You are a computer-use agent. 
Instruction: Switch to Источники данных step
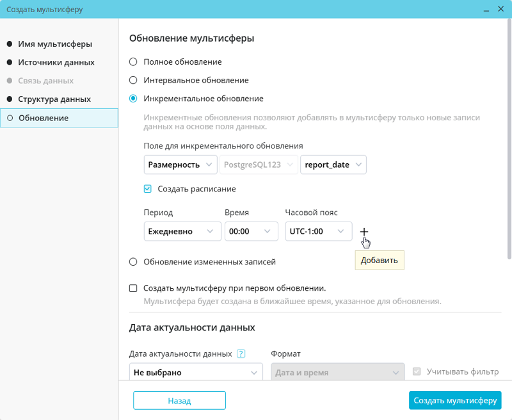pos(56,63)
